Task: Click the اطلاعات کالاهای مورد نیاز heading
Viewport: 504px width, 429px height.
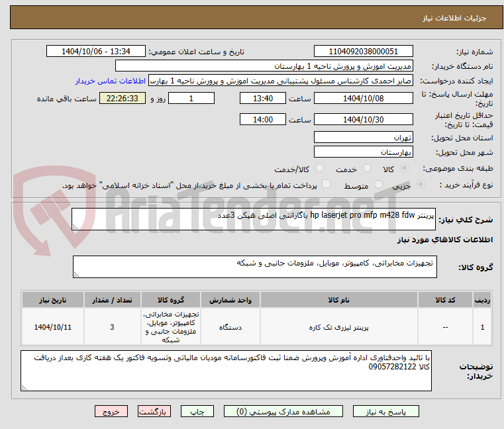Action: [x=445, y=240]
